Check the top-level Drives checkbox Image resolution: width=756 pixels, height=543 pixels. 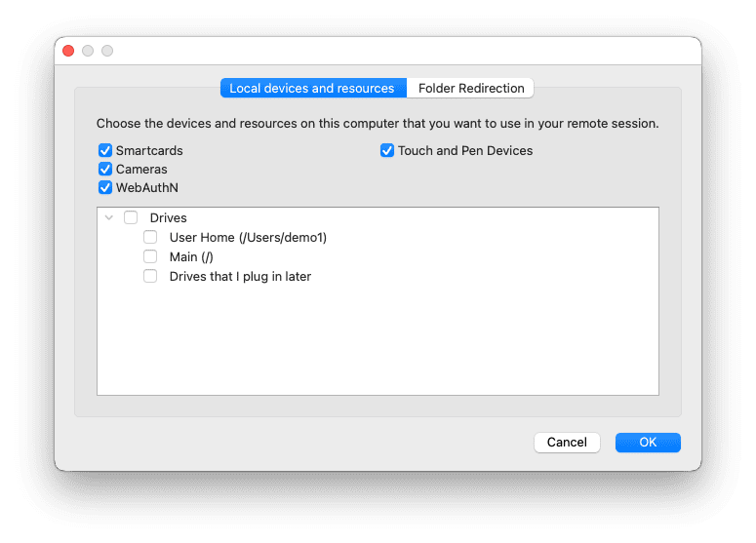131,217
